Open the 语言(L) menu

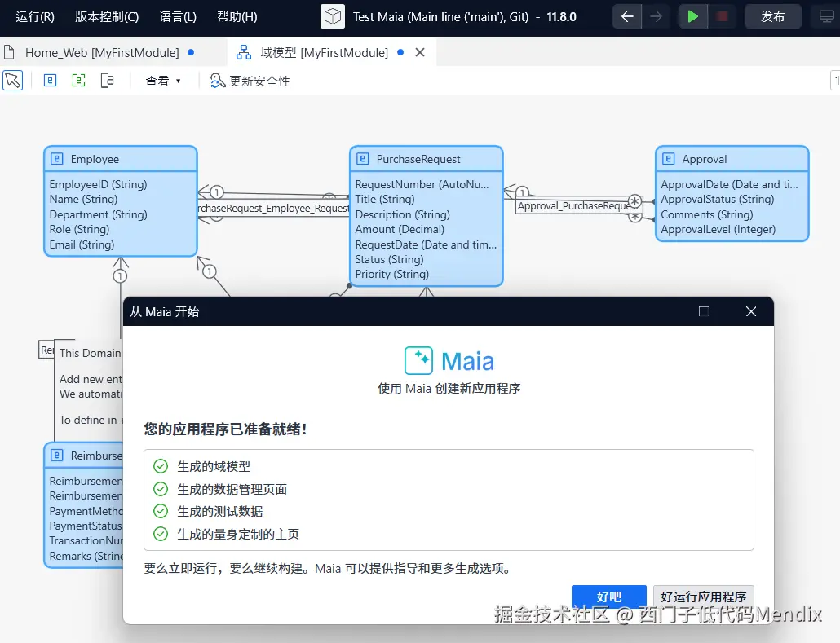[x=178, y=17]
